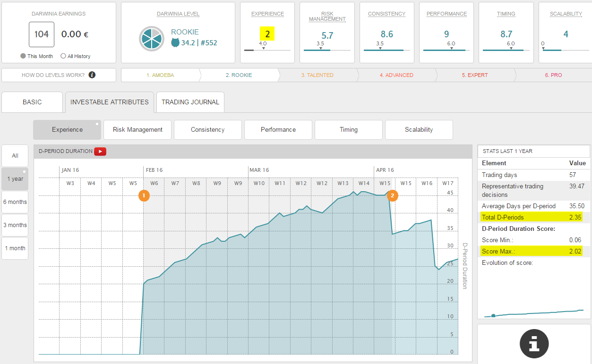
Task: Open the Scalability attribute view
Action: pos(419,130)
